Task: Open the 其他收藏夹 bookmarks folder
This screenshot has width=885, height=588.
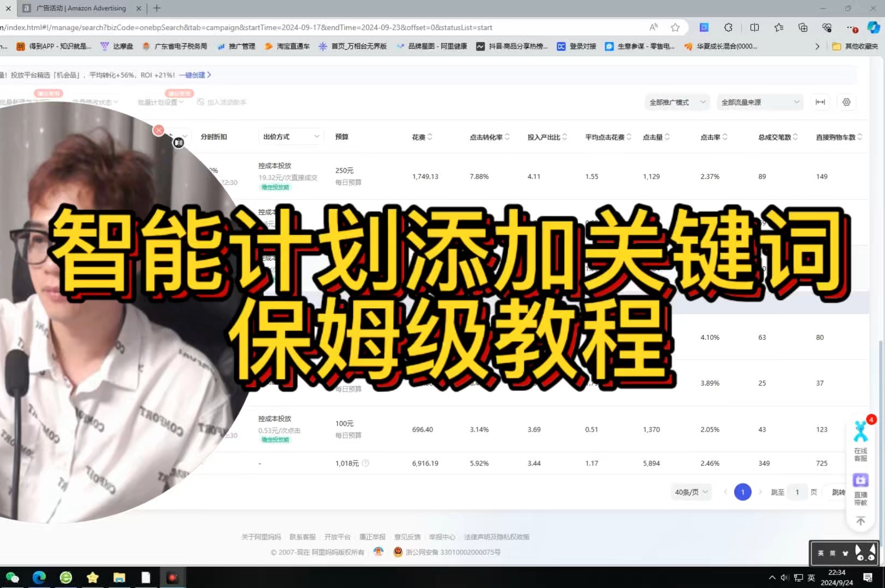Action: click(855, 46)
